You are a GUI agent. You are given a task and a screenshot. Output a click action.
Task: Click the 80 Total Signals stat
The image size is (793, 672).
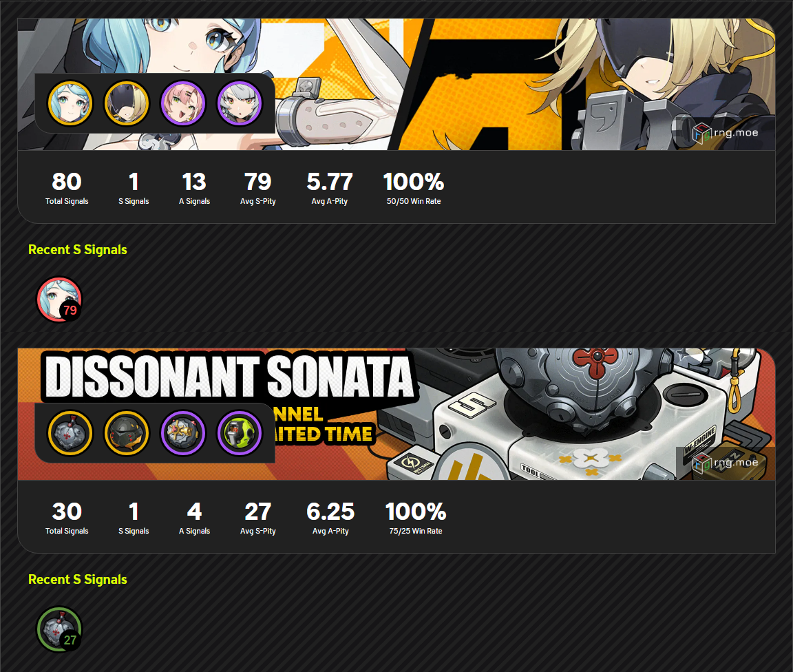pyautogui.click(x=67, y=188)
